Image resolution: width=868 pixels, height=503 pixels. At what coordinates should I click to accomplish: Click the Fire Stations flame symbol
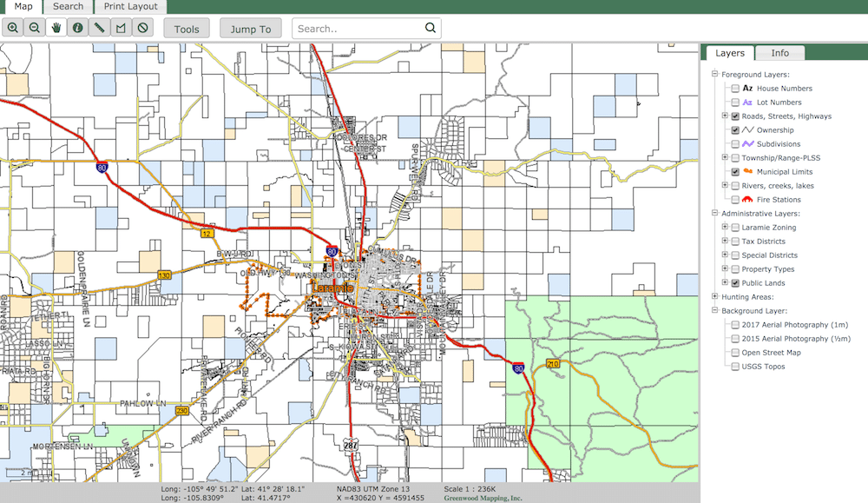coord(747,198)
